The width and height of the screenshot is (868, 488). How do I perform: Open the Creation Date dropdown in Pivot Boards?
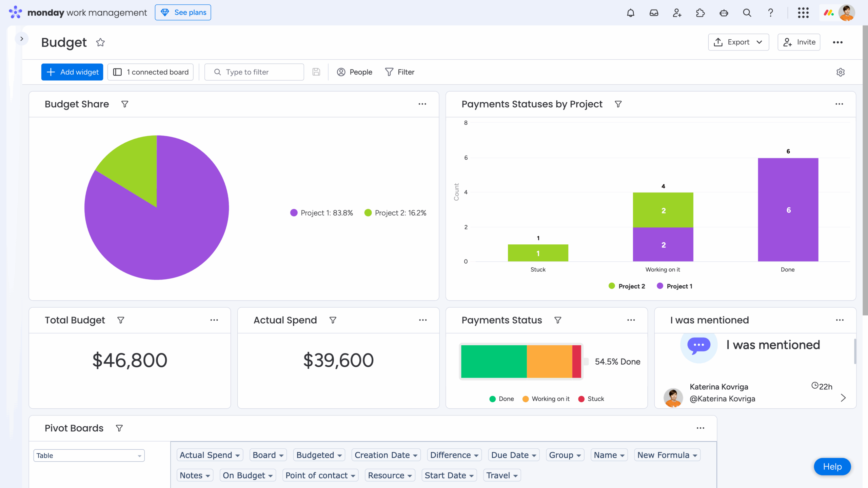[x=386, y=455]
